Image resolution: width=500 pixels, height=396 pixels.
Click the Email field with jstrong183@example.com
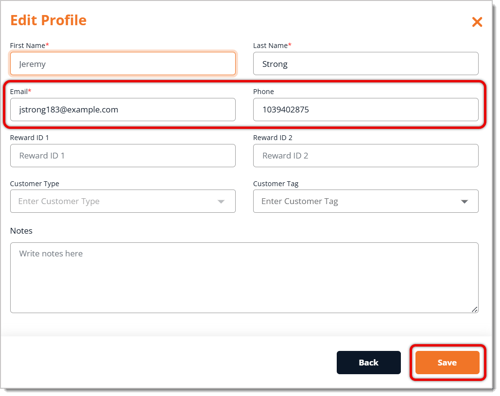(x=123, y=109)
